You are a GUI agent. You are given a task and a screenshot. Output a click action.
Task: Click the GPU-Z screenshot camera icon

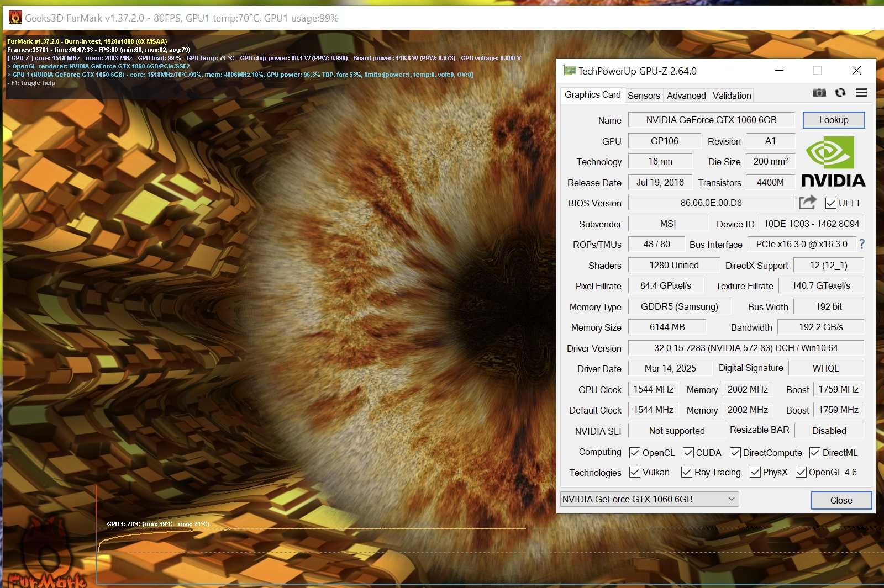pyautogui.click(x=819, y=93)
